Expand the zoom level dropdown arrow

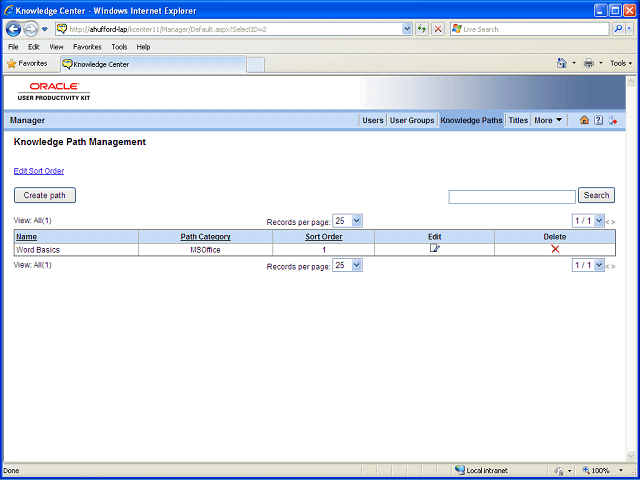[621, 470]
